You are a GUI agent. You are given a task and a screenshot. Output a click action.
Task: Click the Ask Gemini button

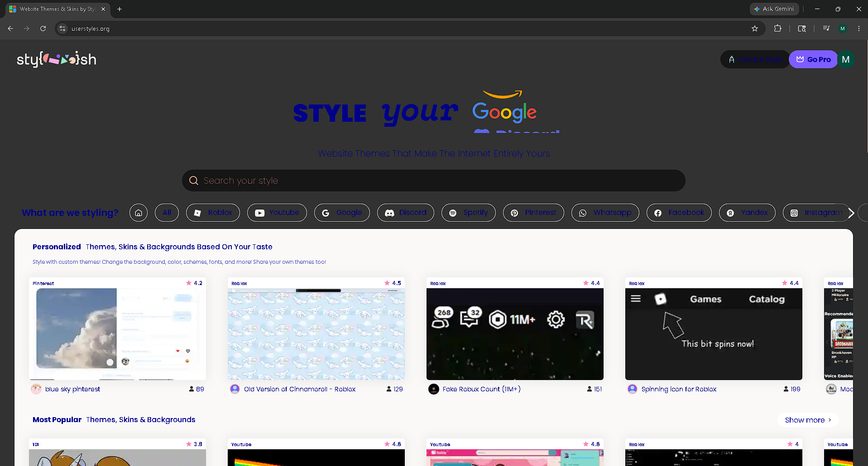point(774,9)
